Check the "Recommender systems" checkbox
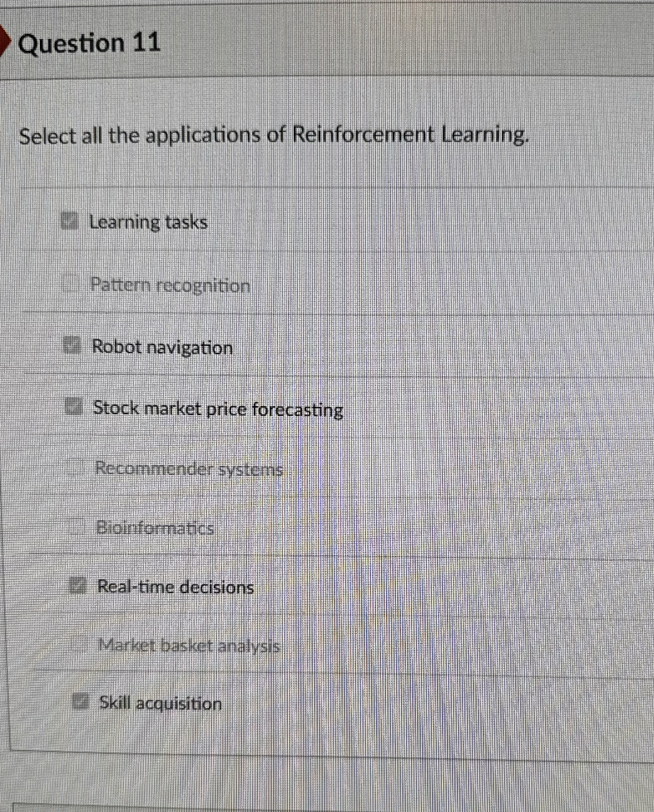Screen dimensions: 654x812 [x=74, y=467]
